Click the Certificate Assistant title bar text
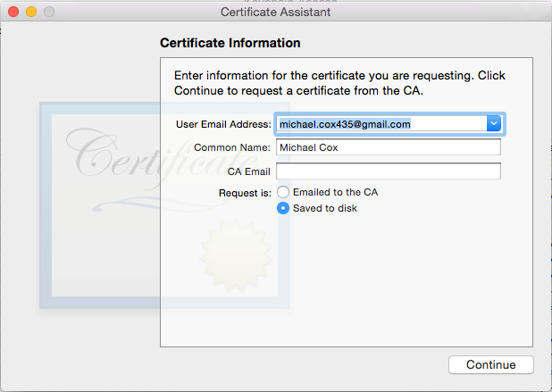 click(275, 13)
